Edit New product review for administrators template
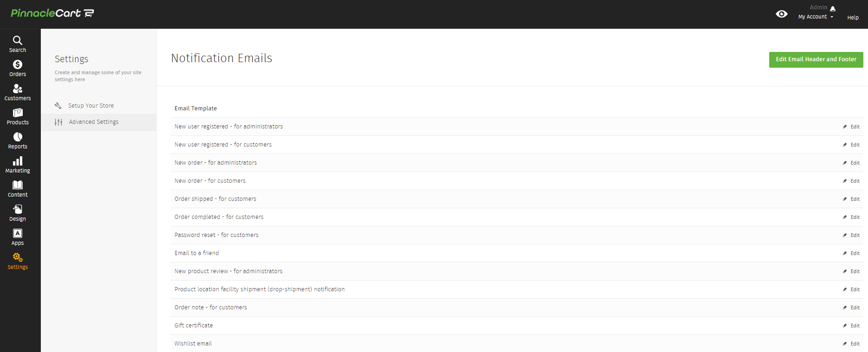 pyautogui.click(x=851, y=271)
